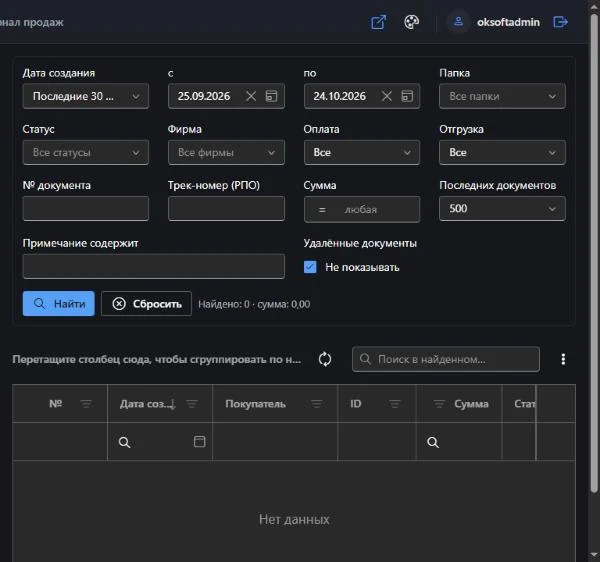Click the logout icon next to oksoftadmin
Image resolution: width=600 pixels, height=562 pixels.
tap(560, 22)
